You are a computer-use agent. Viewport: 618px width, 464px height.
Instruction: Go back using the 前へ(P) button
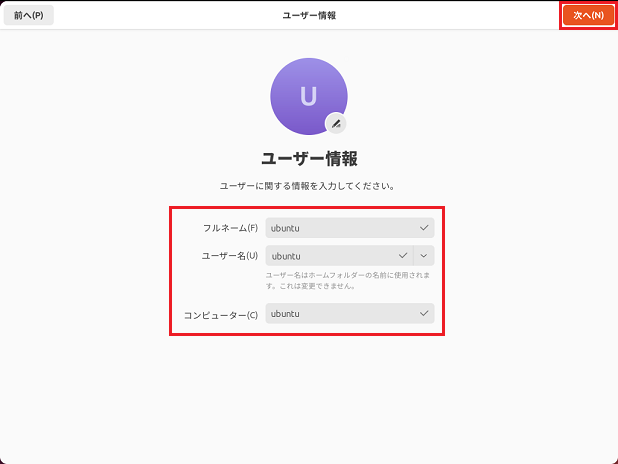28,16
